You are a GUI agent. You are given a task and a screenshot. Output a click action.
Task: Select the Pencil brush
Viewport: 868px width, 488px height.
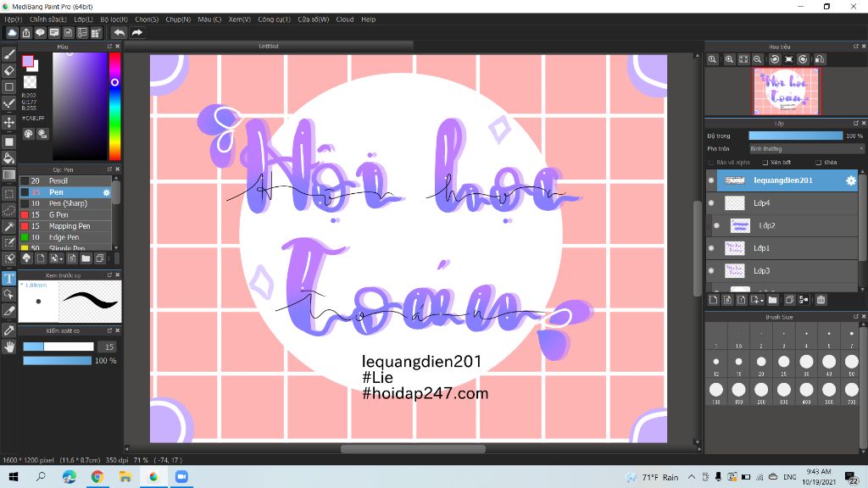click(x=65, y=181)
